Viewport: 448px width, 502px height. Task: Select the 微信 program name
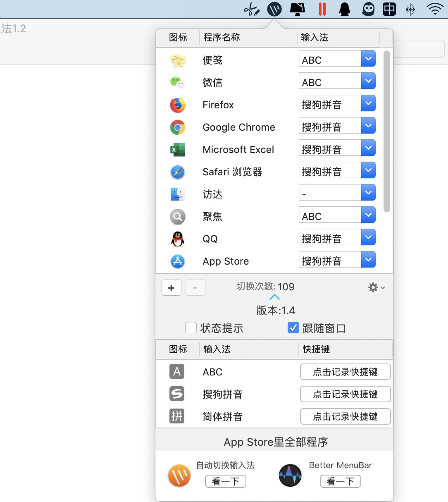click(x=212, y=83)
